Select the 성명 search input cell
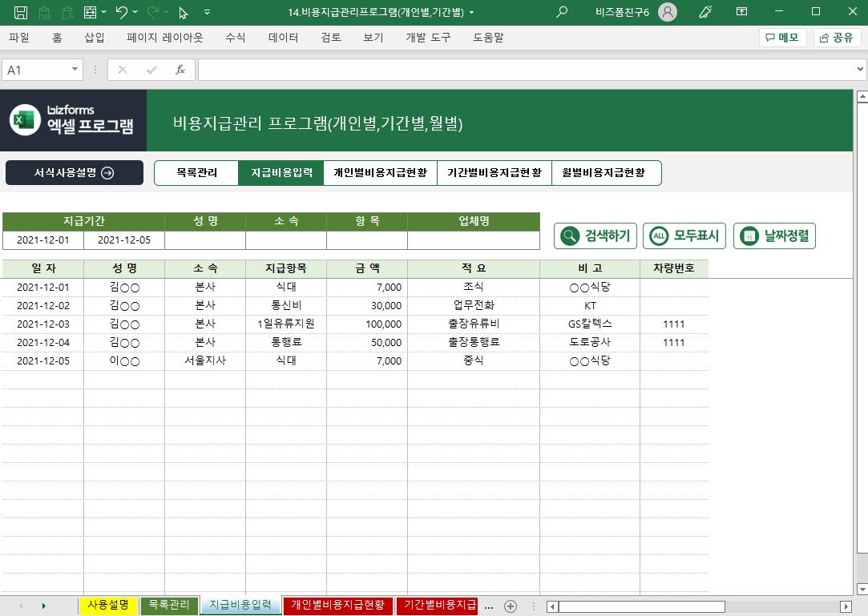 [x=205, y=240]
